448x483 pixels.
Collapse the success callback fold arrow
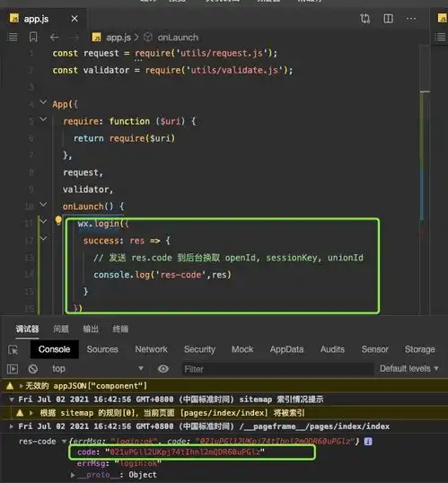click(x=43, y=239)
